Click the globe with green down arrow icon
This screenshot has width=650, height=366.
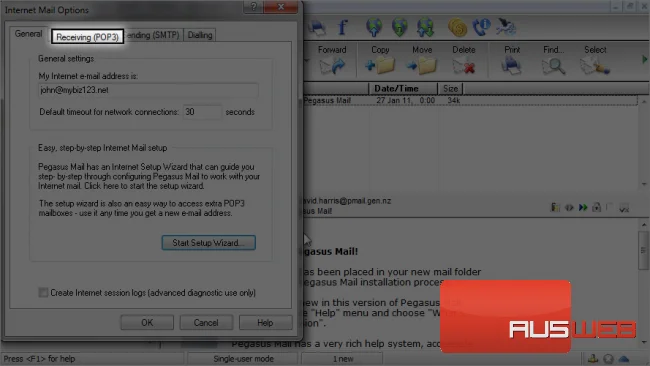click(x=400, y=27)
